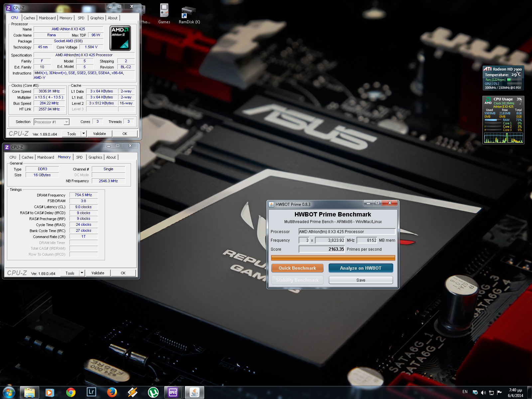The image size is (532, 399).
Task: Click the DRAM Frequency value 754.5 MHz
Action: (83, 195)
